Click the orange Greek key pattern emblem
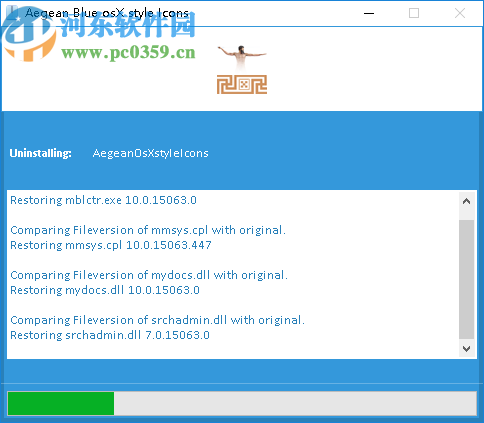Screen dimensions: 484x423 point(242,84)
